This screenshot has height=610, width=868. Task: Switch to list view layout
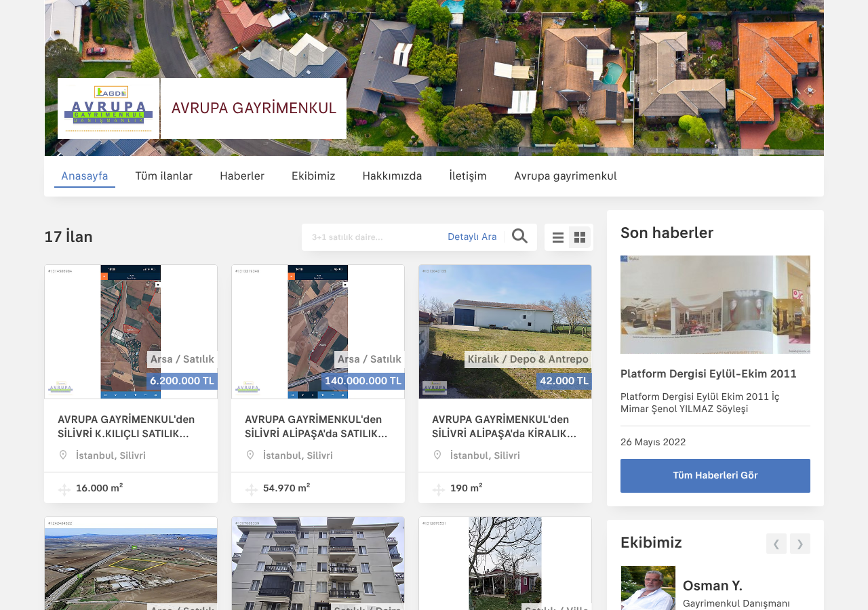click(558, 237)
